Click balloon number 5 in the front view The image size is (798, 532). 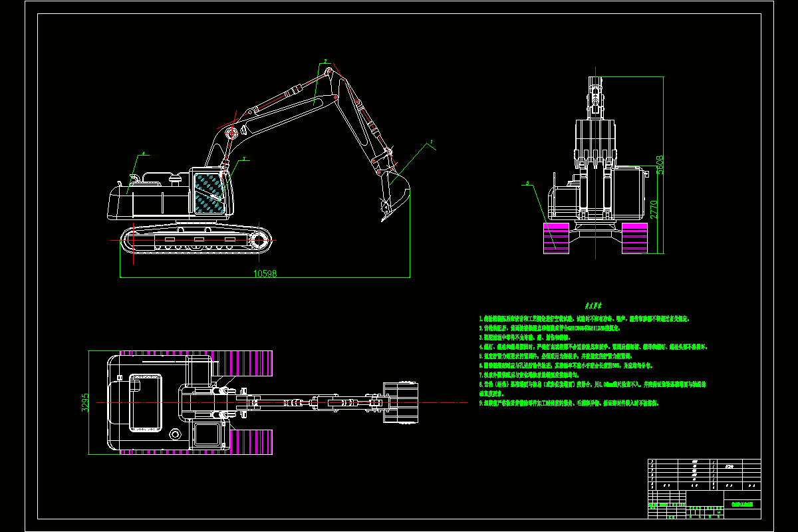coord(527,182)
